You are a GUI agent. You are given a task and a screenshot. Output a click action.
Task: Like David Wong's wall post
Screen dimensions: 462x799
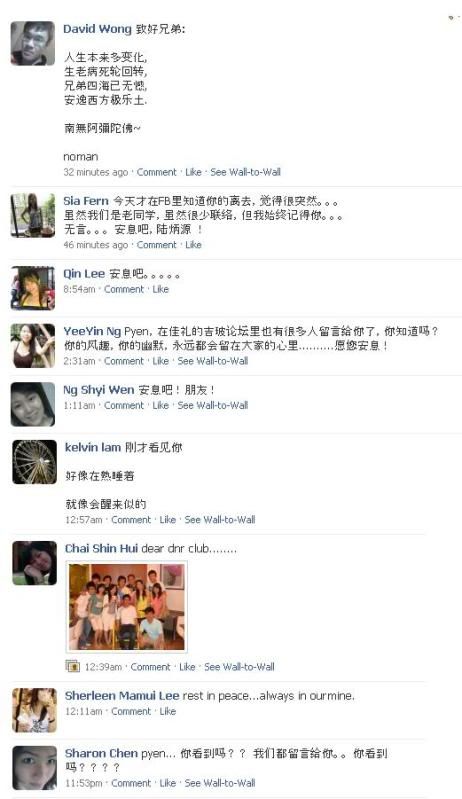pyautogui.click(x=193, y=172)
